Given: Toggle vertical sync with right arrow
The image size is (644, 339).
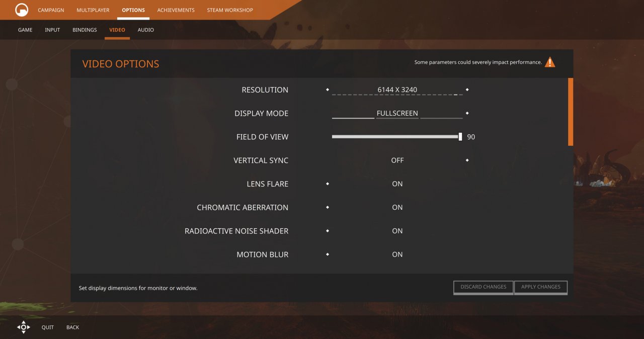Looking at the screenshot, I should [467, 160].
